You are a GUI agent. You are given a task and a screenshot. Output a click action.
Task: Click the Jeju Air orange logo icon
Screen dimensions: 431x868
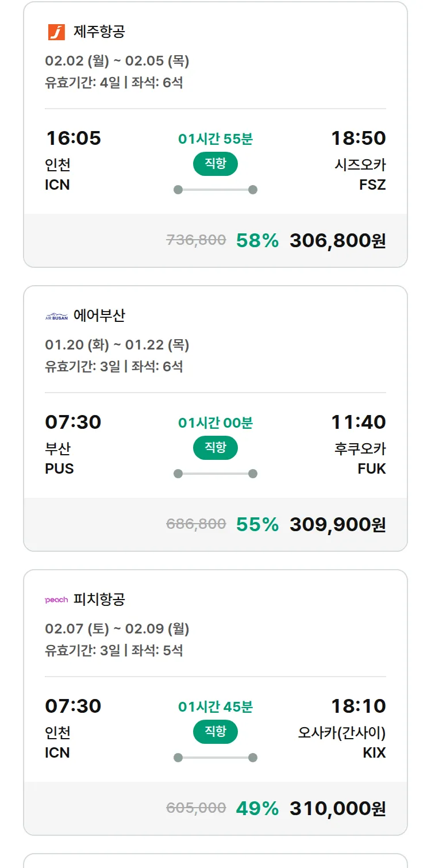[x=56, y=32]
